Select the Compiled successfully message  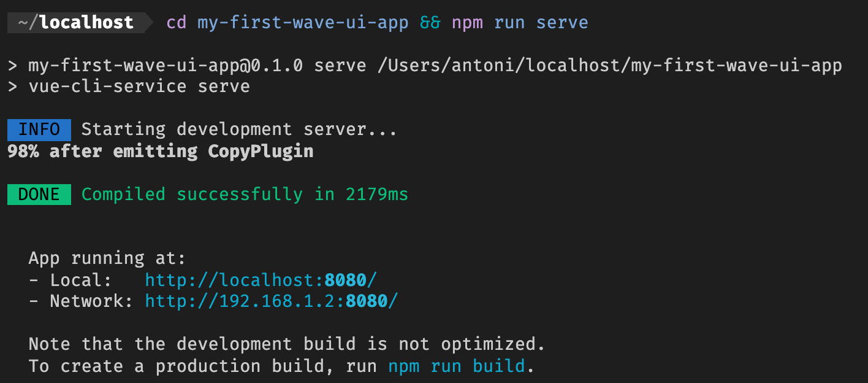(x=242, y=194)
